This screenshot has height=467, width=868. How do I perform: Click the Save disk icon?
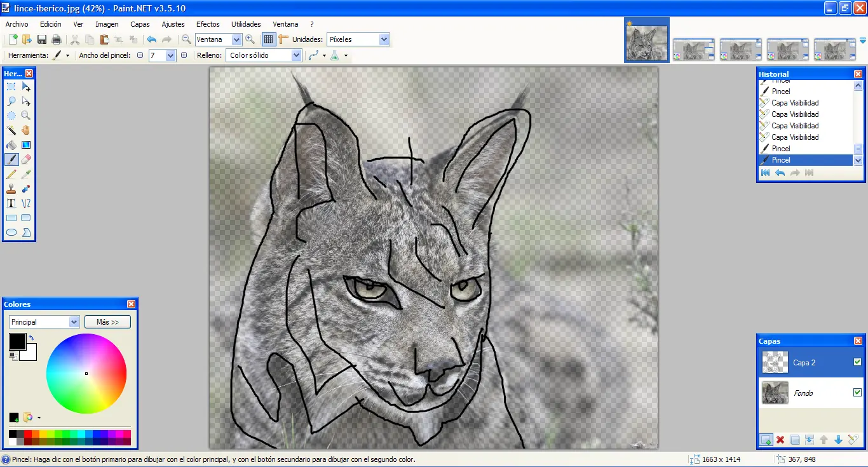point(42,39)
